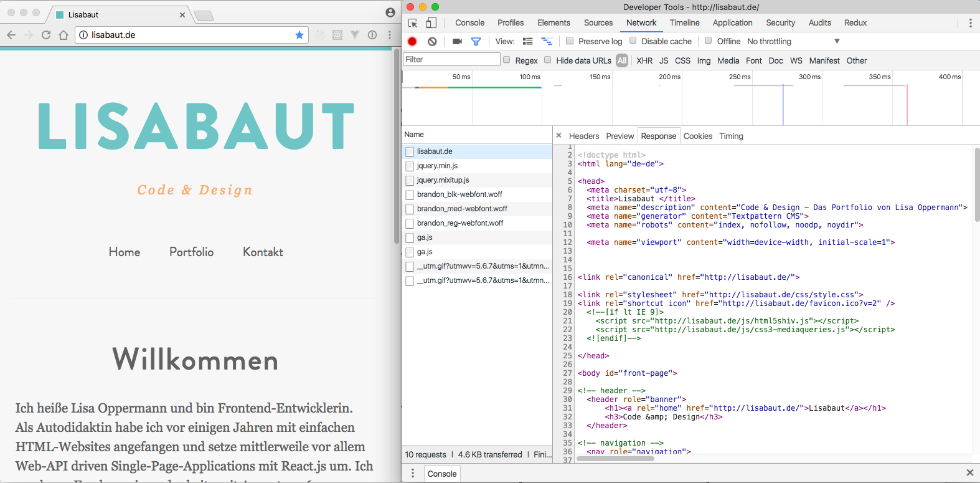This screenshot has height=483, width=980.
Task: Open Chrome three-dot menu
Action: pyautogui.click(x=390, y=35)
